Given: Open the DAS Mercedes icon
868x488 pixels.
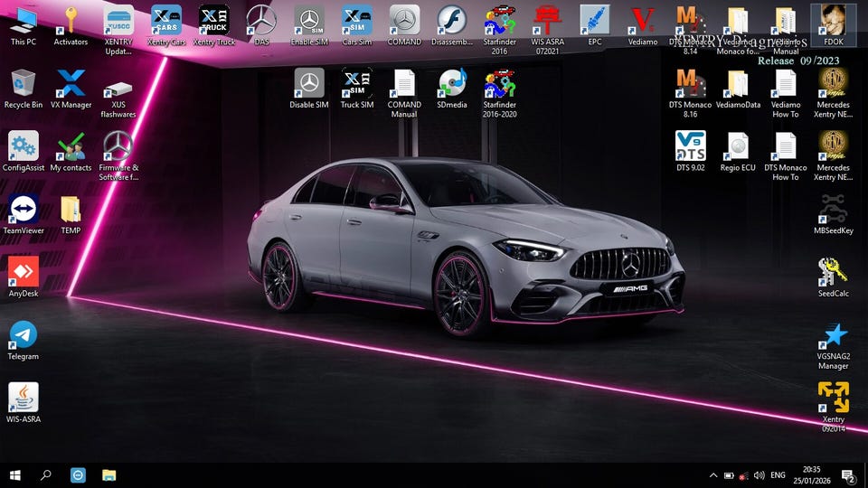Looking at the screenshot, I should [261, 25].
